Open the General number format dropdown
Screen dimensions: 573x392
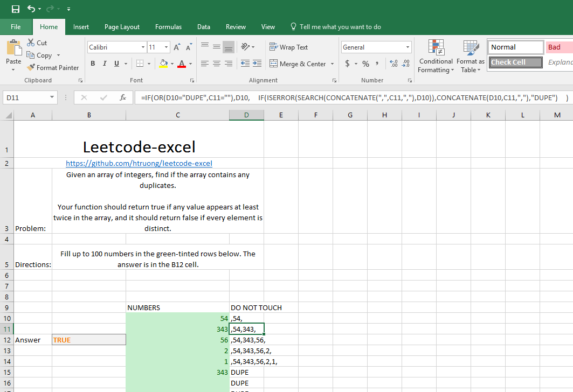tap(408, 47)
